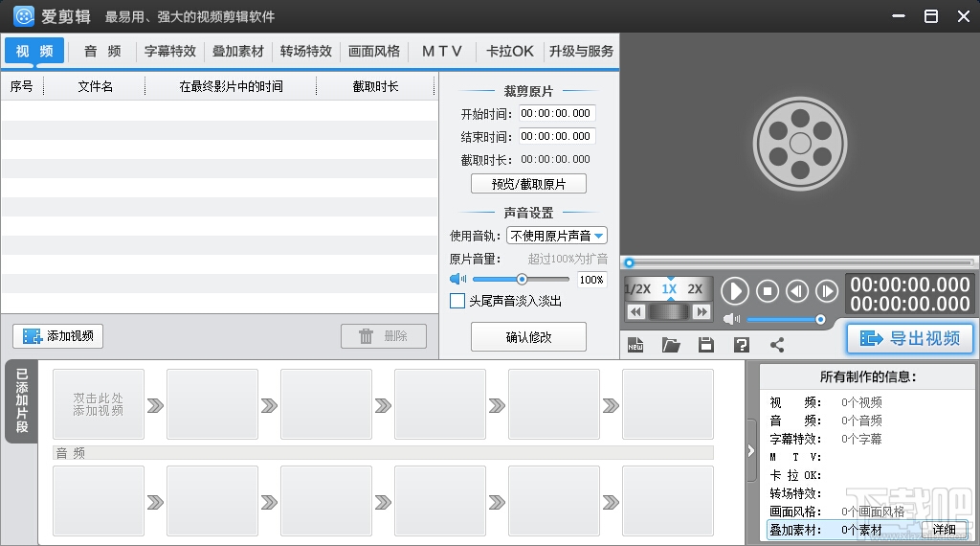This screenshot has width=980, height=546.
Task: Open an existing project with the folder icon
Action: [671, 345]
